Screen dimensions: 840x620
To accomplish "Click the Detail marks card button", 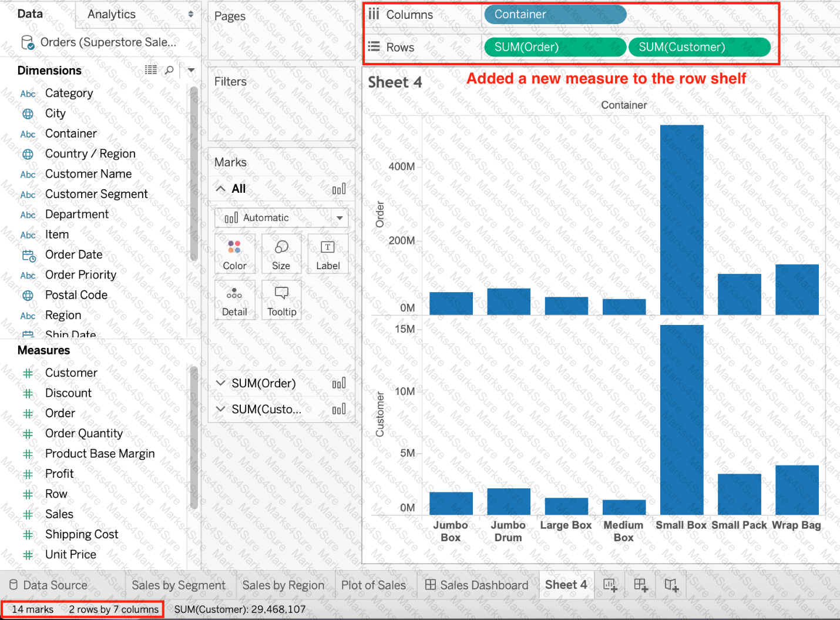I will [x=234, y=300].
